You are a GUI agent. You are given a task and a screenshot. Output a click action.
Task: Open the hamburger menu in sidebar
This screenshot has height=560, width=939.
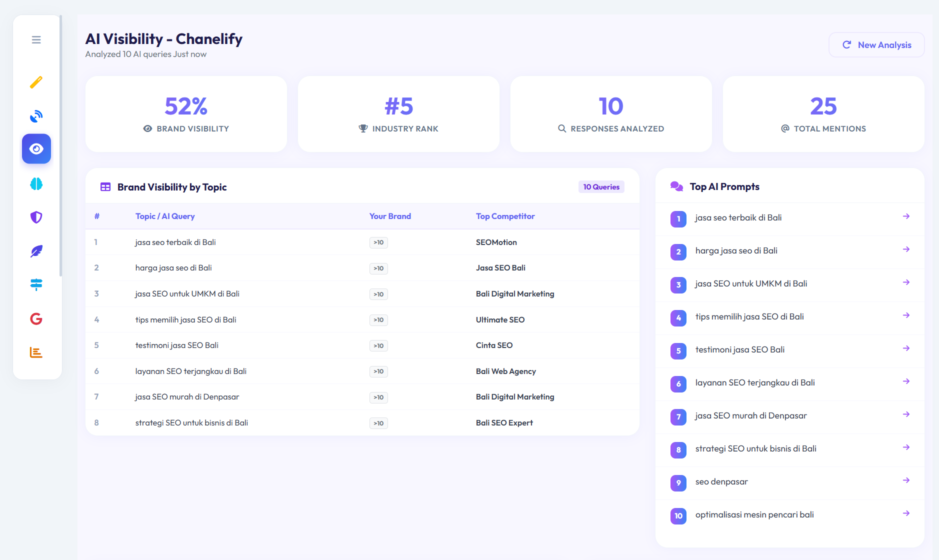[36, 39]
